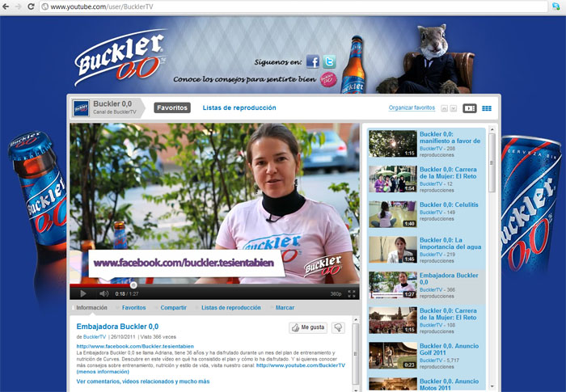
Task: Open Listas de reproducción in channel header
Action: (x=239, y=107)
